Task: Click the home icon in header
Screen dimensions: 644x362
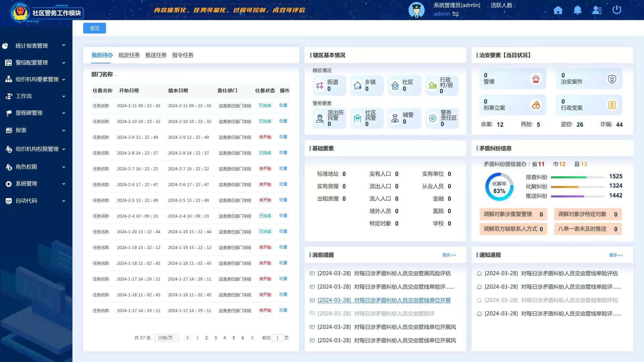Action: [558, 10]
